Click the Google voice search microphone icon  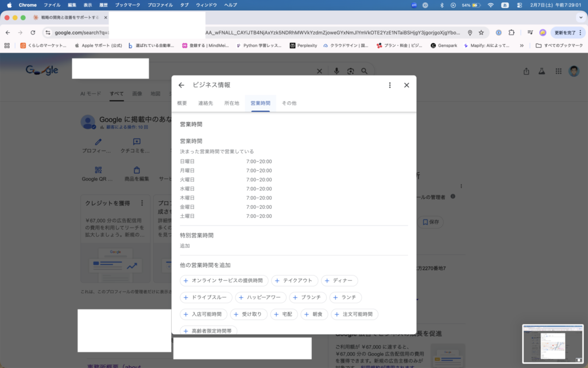click(x=337, y=71)
